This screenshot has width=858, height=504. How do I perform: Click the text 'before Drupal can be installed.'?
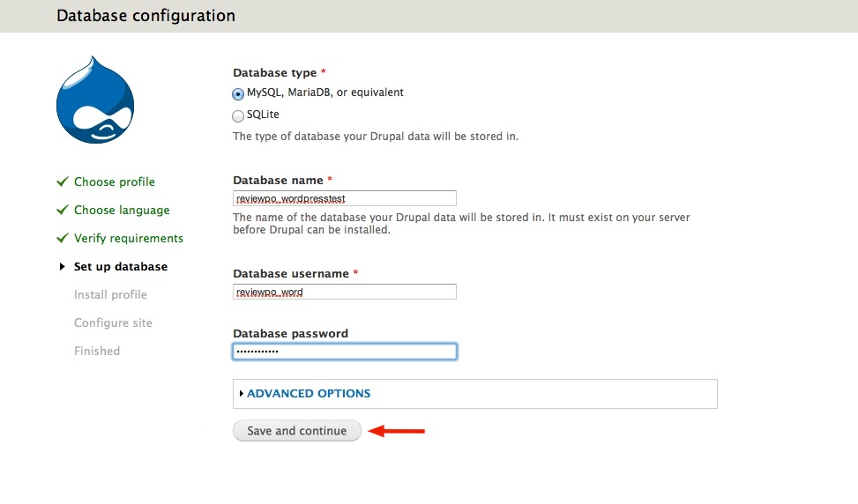312,230
